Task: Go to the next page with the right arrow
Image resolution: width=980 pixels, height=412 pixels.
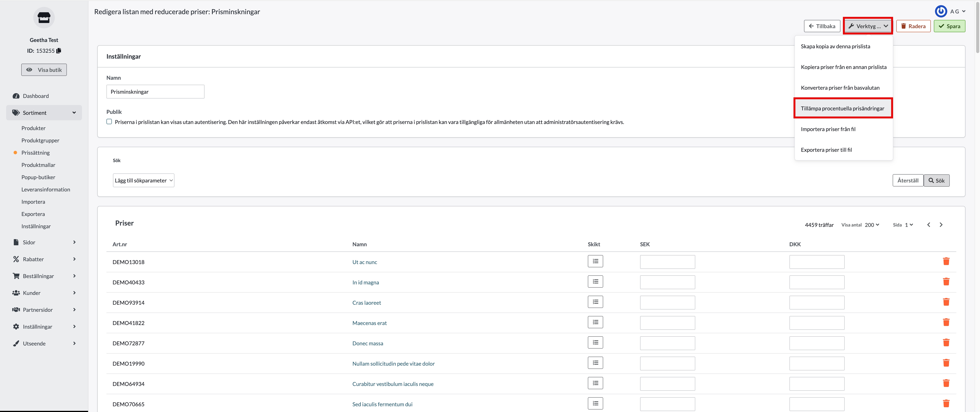Action: click(941, 225)
